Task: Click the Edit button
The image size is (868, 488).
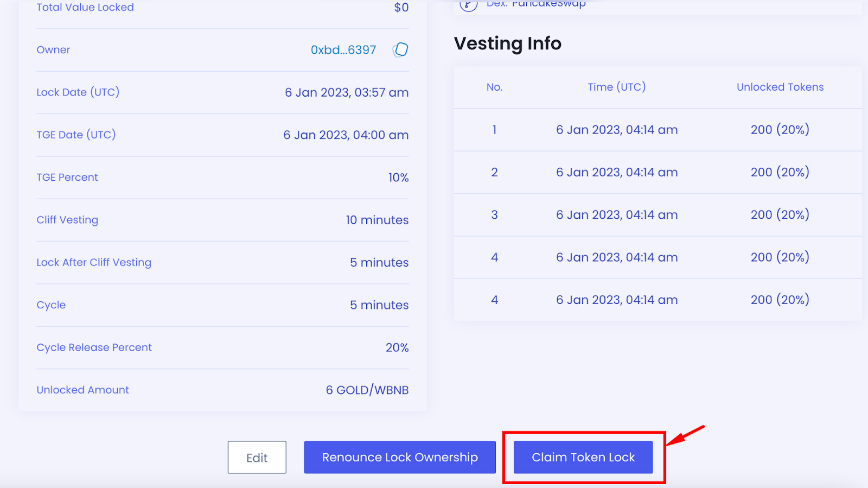Action: pyautogui.click(x=257, y=457)
